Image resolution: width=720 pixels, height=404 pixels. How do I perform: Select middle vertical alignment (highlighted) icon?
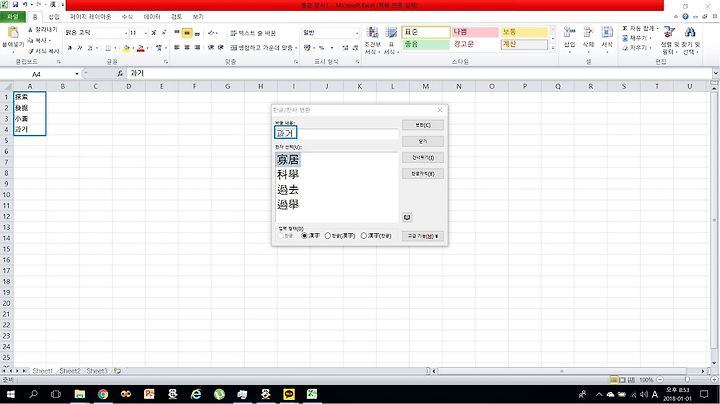[x=187, y=33]
